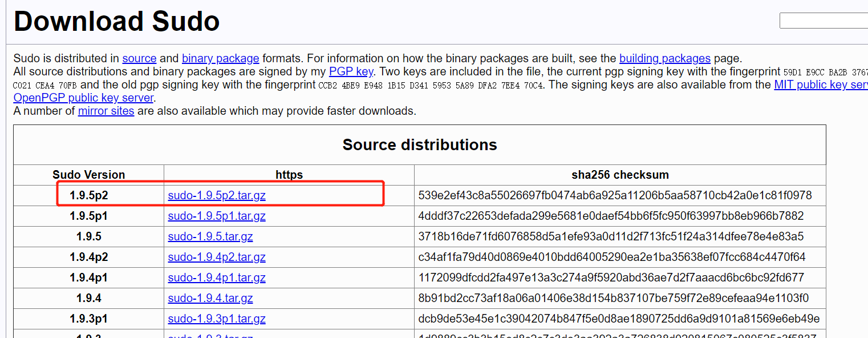
Task: Select the 1.9.4p1 version cell
Action: click(89, 278)
